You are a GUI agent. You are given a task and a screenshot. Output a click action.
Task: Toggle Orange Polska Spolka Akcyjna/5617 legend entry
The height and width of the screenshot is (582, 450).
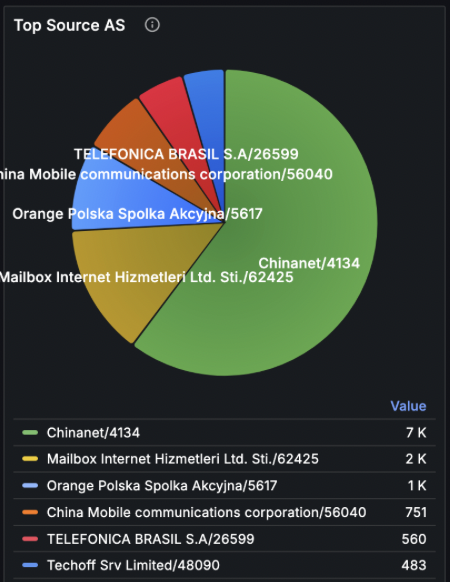click(162, 485)
